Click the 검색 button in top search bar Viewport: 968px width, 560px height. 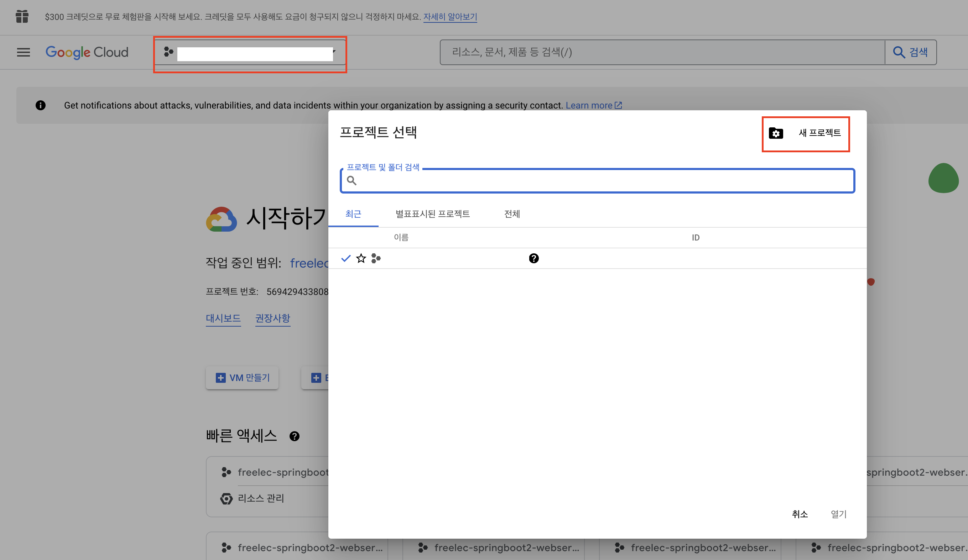(x=910, y=52)
